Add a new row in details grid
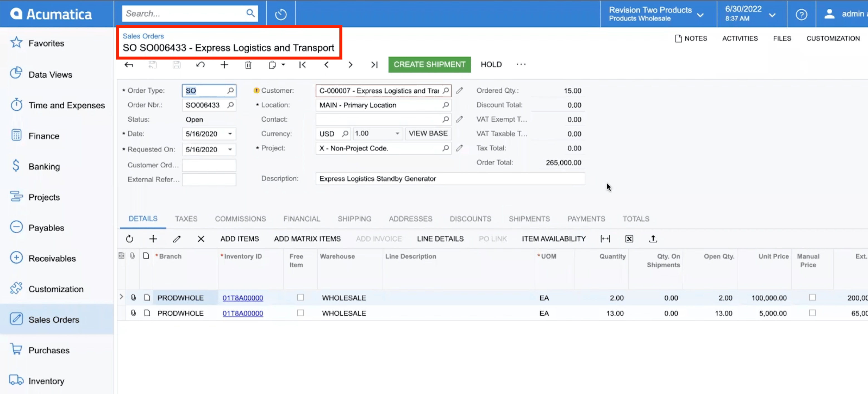Viewport: 868px width, 394px height. 153,239
